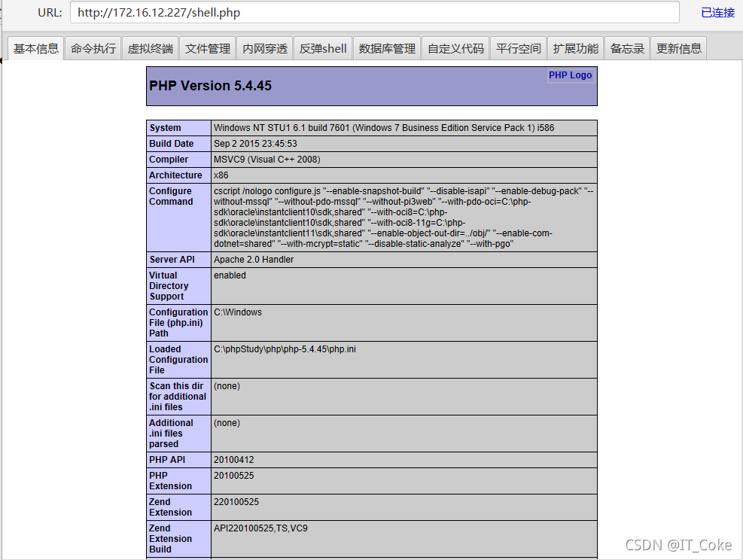The height and width of the screenshot is (560, 743).
Task: Click the PHP API label
Action: (x=167, y=460)
